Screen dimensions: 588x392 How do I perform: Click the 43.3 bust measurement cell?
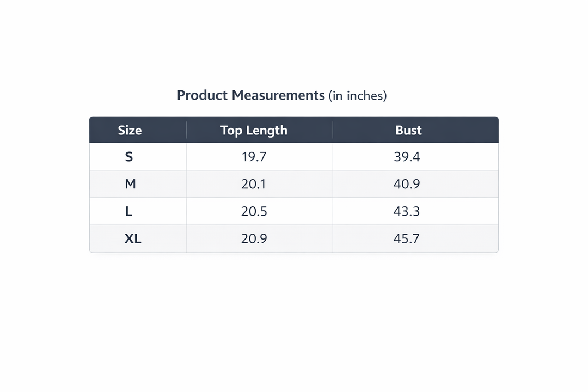coord(407,212)
